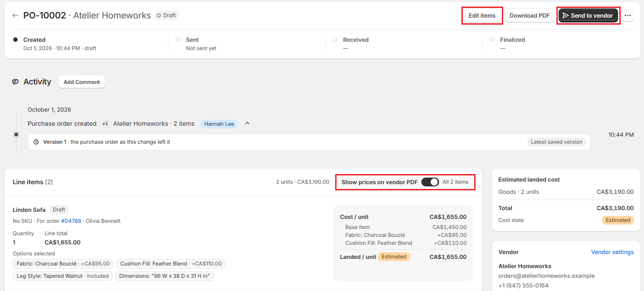Click the PO-10002 title text
The image size is (644, 291).
(x=44, y=15)
